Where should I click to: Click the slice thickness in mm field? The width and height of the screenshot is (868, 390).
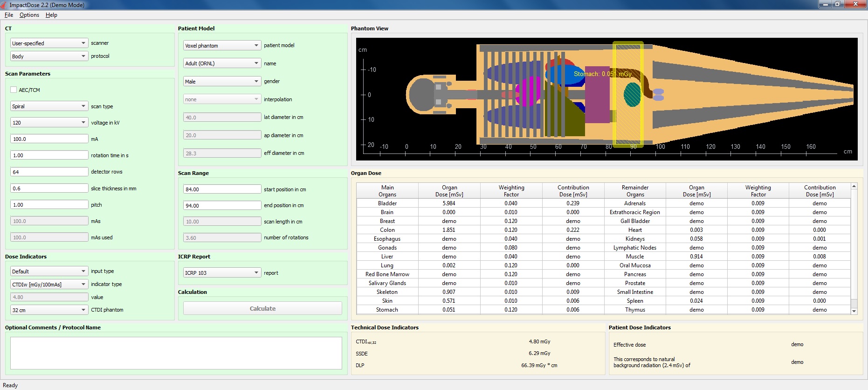pyautogui.click(x=49, y=188)
